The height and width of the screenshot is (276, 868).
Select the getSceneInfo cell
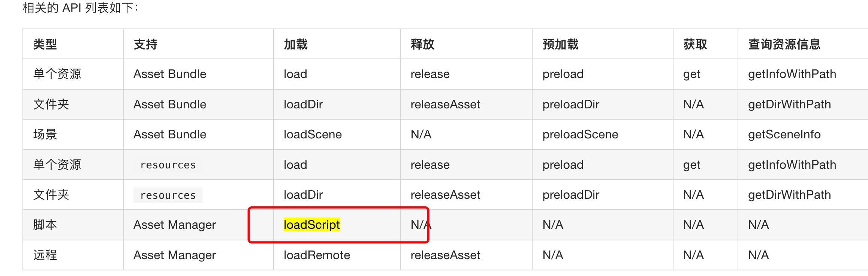click(784, 134)
